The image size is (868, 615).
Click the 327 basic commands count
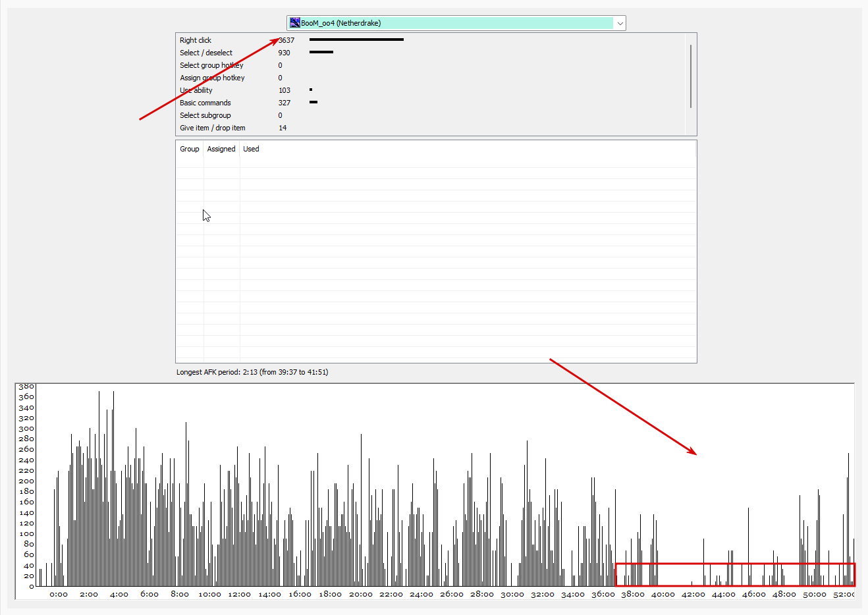point(284,103)
